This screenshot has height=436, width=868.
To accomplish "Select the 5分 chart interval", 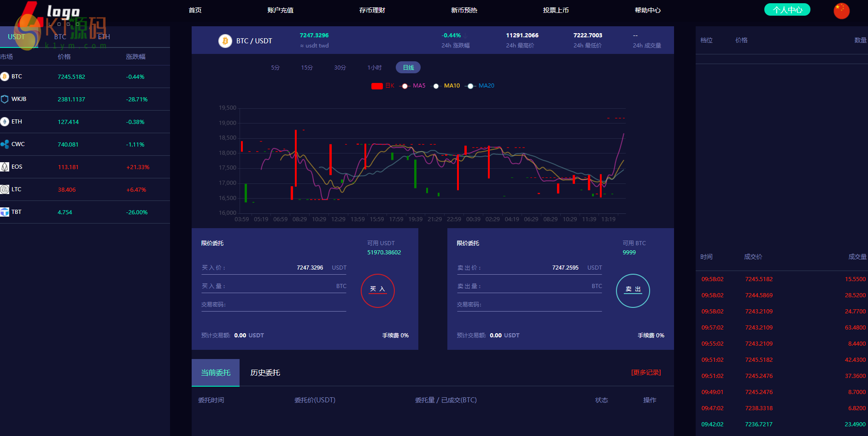I will pyautogui.click(x=276, y=68).
